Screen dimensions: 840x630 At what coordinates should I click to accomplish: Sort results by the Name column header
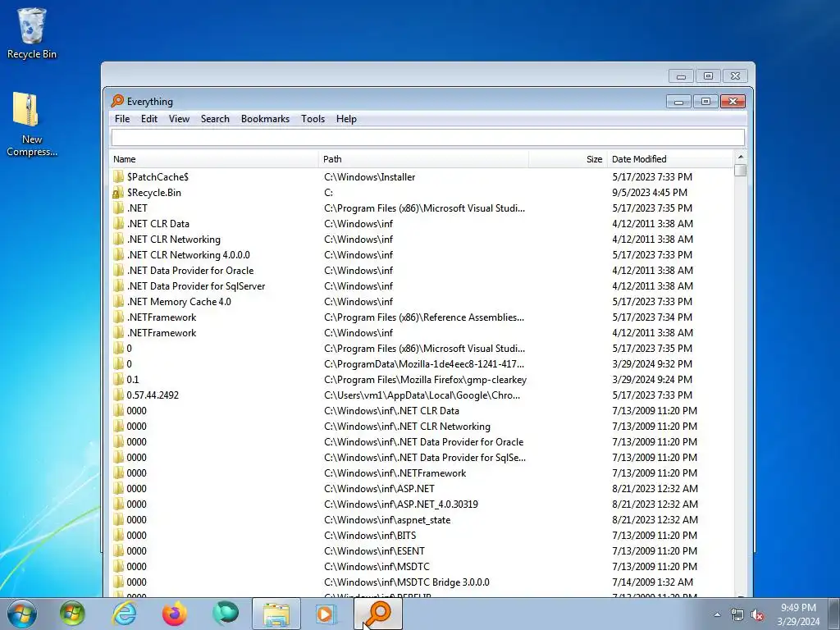tap(214, 159)
